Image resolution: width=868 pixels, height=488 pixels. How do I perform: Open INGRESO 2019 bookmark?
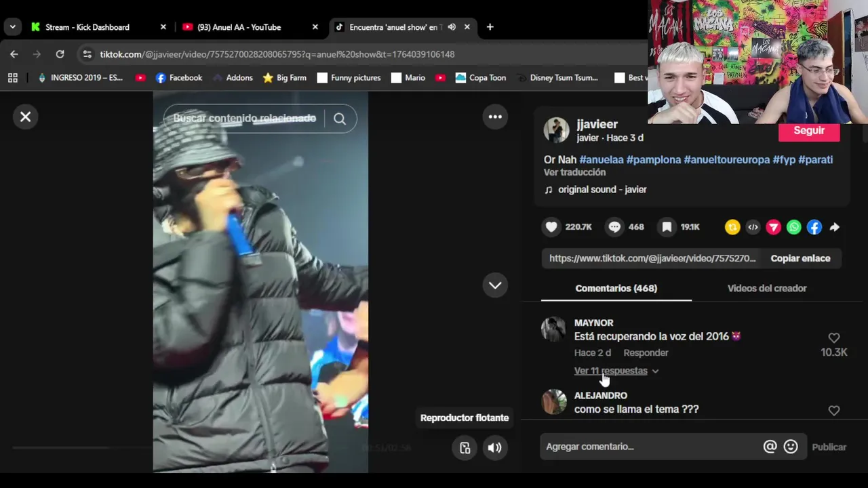(80, 78)
